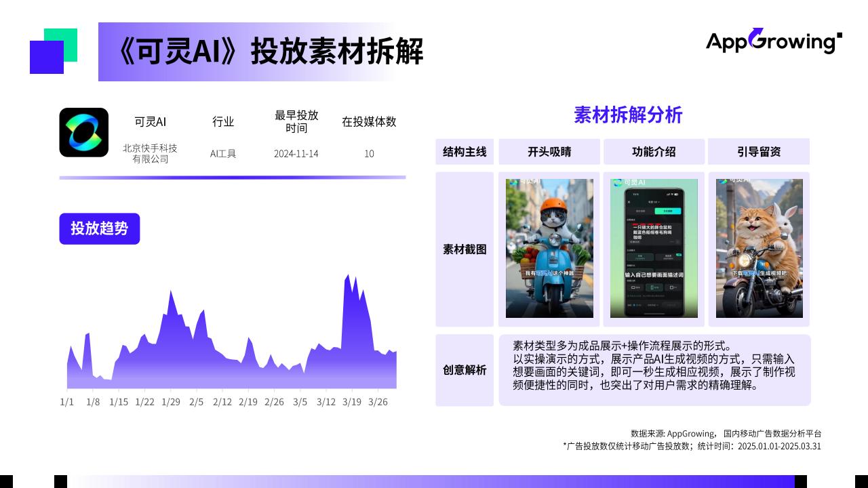Click the tallest peak in the trend chart
Screen dimensions: 868x488
[348, 276]
